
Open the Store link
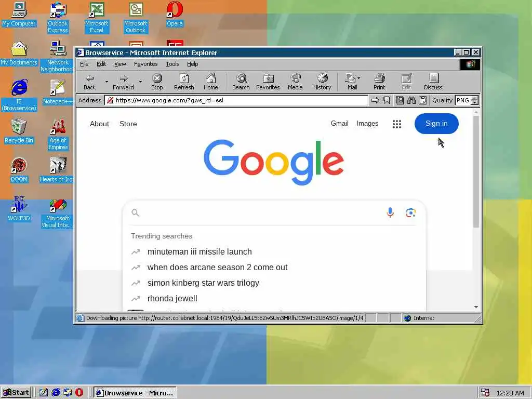(x=128, y=124)
